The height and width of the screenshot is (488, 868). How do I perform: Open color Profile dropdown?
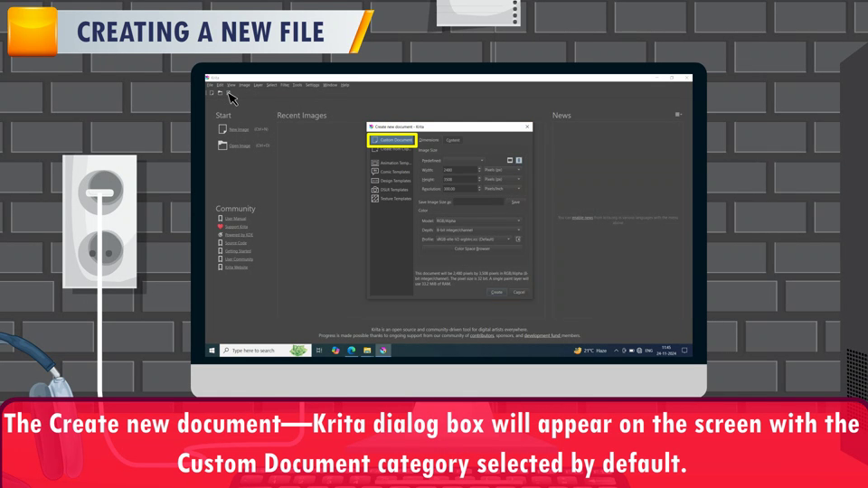[473, 239]
